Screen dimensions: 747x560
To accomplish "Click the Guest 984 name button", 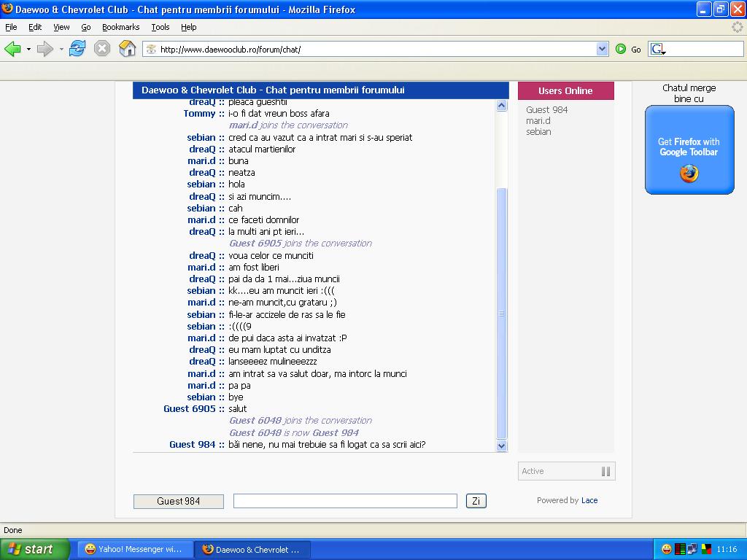I will 179,502.
